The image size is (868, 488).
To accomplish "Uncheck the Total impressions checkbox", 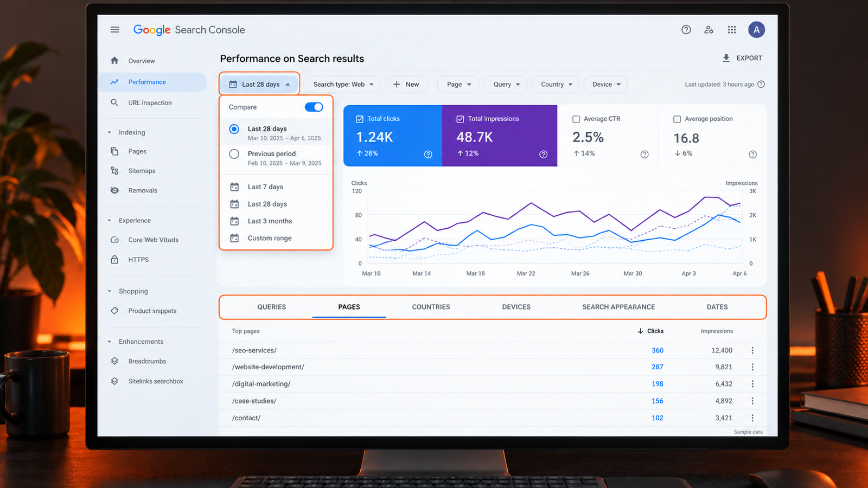I will pyautogui.click(x=460, y=119).
